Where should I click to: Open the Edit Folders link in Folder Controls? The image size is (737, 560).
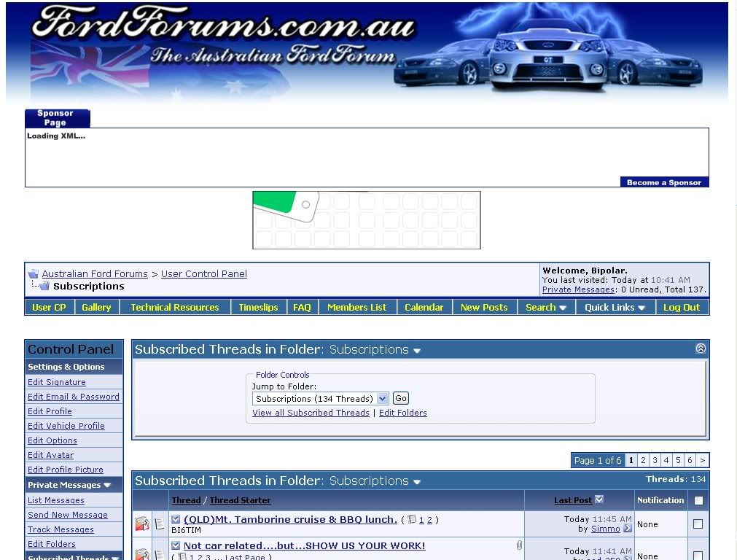[403, 413]
